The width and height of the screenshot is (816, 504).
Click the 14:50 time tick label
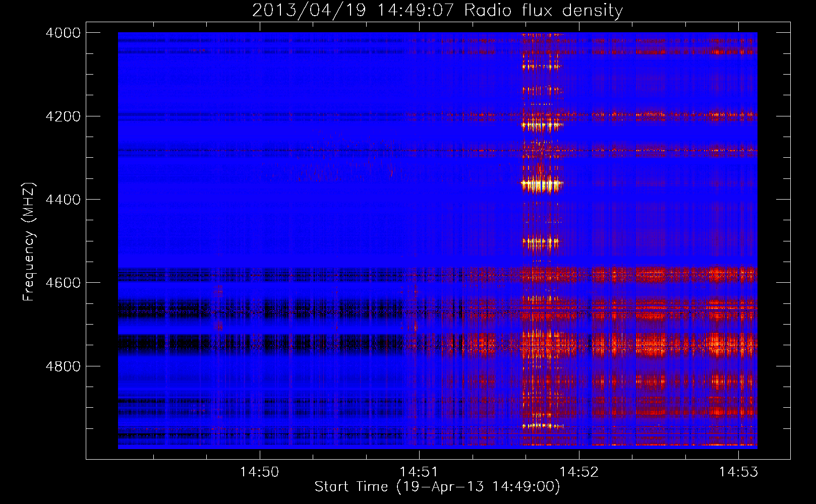[259, 472]
